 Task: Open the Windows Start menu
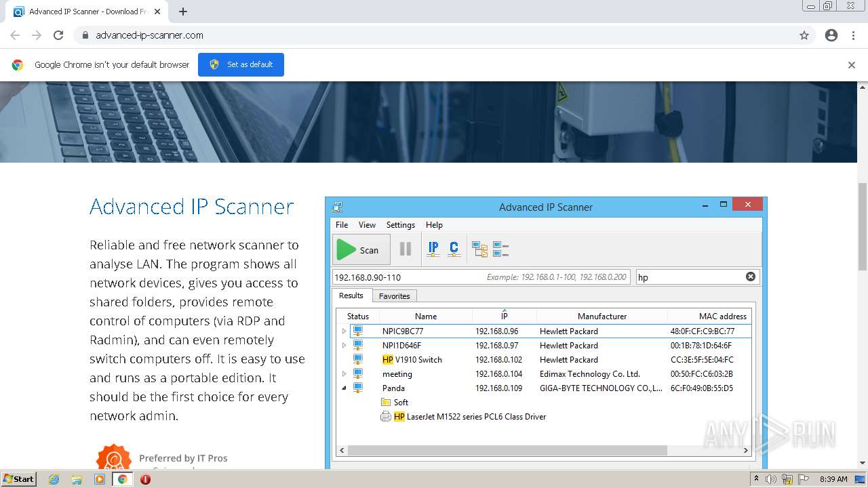click(x=18, y=479)
